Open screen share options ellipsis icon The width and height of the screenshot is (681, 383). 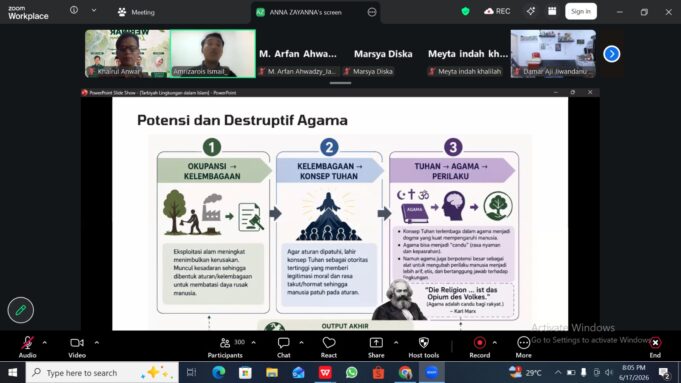coord(372,12)
